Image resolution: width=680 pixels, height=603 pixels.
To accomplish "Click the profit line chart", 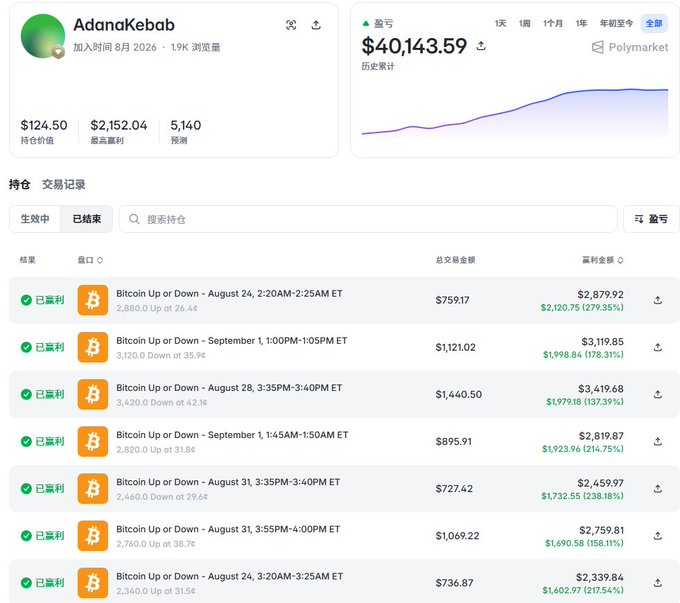I will pos(515,112).
